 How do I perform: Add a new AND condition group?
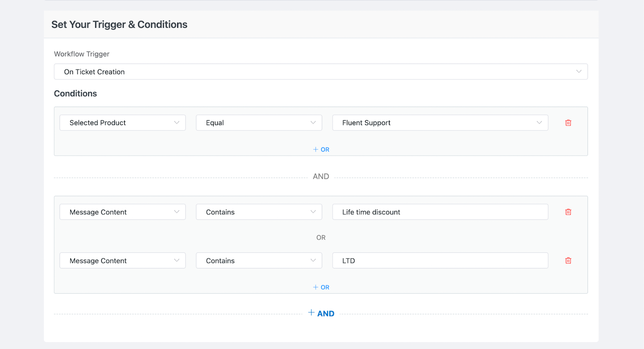point(321,314)
